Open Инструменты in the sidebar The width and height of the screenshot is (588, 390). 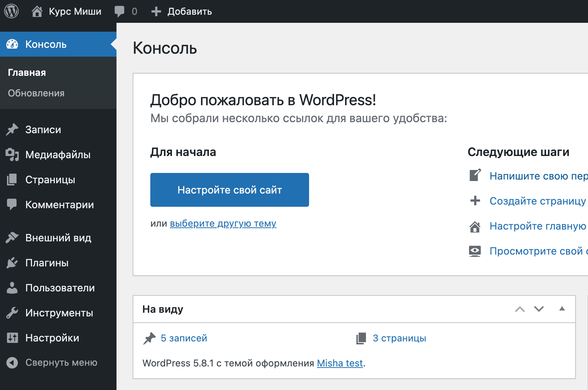[58, 313]
